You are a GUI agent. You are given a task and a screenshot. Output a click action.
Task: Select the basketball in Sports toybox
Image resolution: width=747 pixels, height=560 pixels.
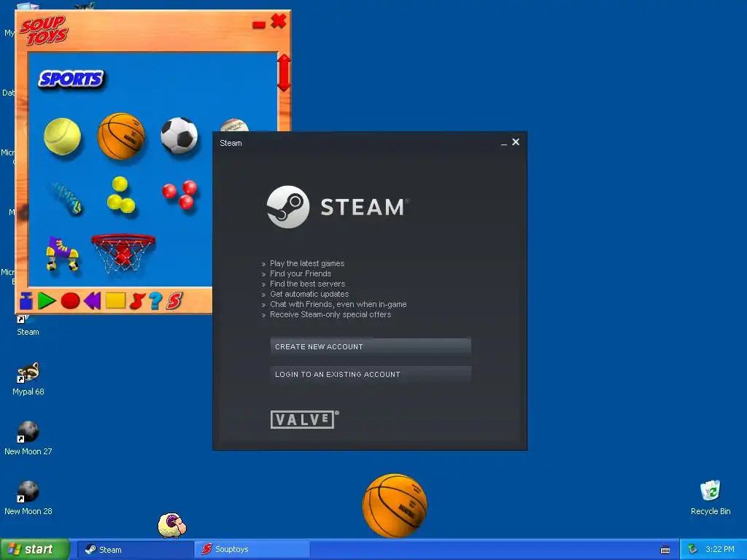pyautogui.click(x=120, y=136)
